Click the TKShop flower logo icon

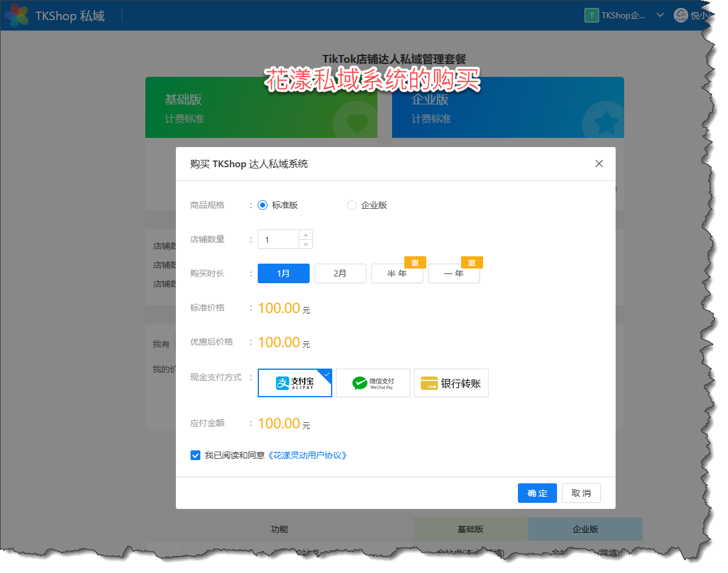point(17,15)
